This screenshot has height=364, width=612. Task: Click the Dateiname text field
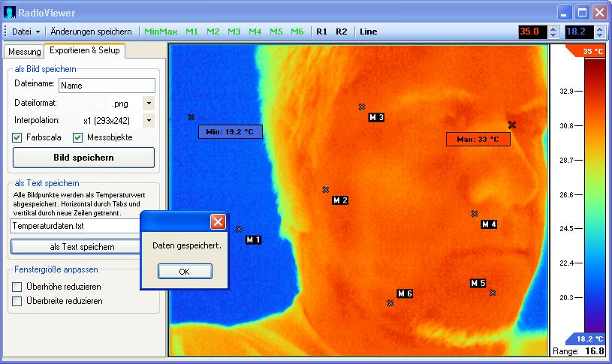point(106,86)
